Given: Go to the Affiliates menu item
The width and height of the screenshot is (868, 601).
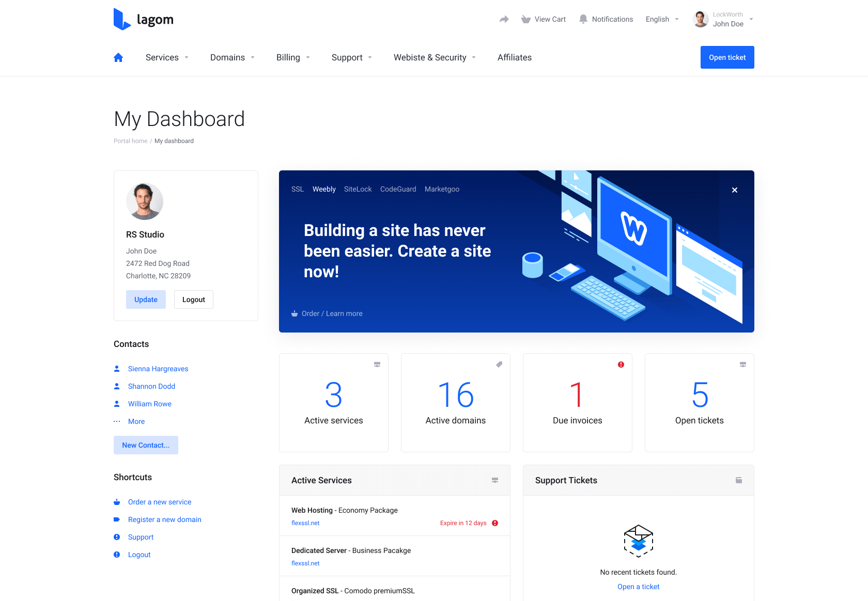Looking at the screenshot, I should pos(514,57).
